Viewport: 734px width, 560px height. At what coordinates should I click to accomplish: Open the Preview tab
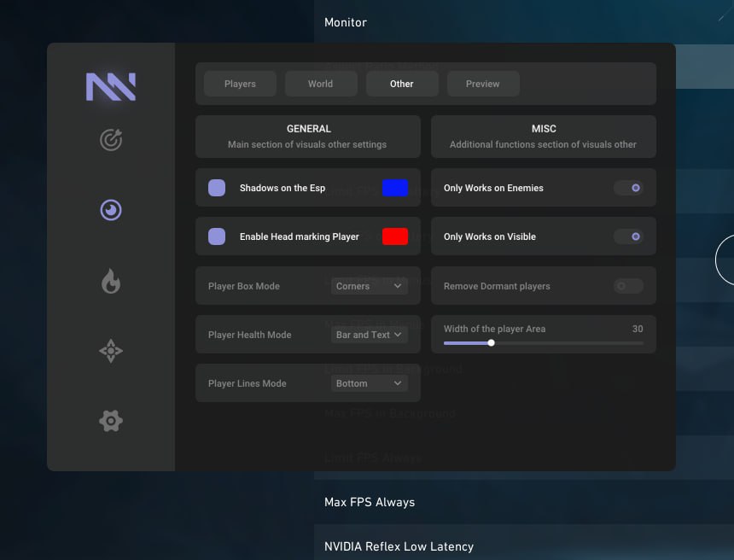point(482,84)
